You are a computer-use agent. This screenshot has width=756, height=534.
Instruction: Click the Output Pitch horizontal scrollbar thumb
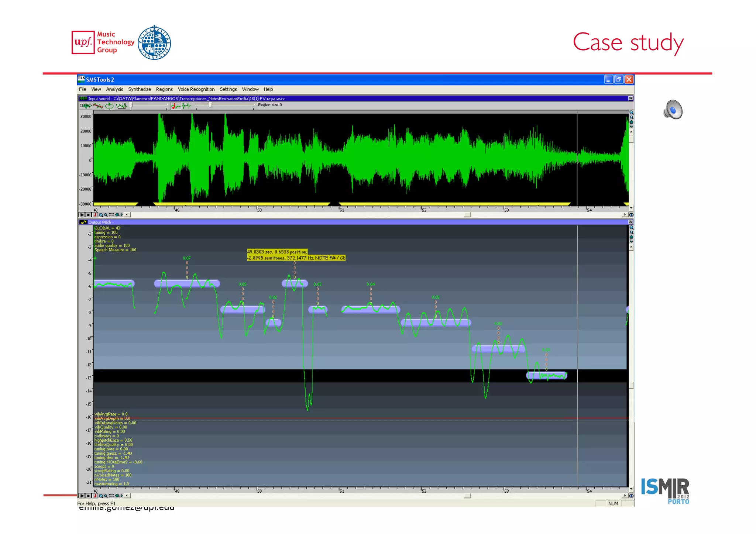[467, 496]
